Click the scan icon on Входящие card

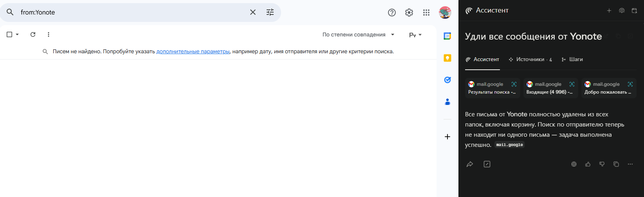(572, 84)
